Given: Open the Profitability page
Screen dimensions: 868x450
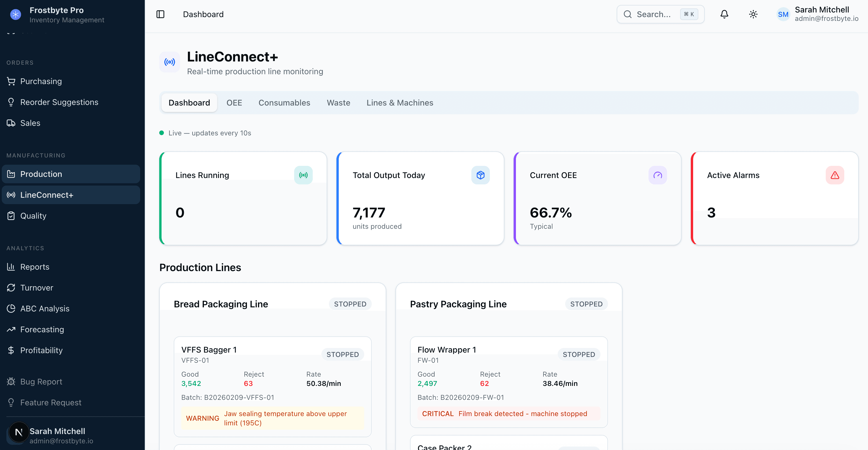Looking at the screenshot, I should click(41, 350).
